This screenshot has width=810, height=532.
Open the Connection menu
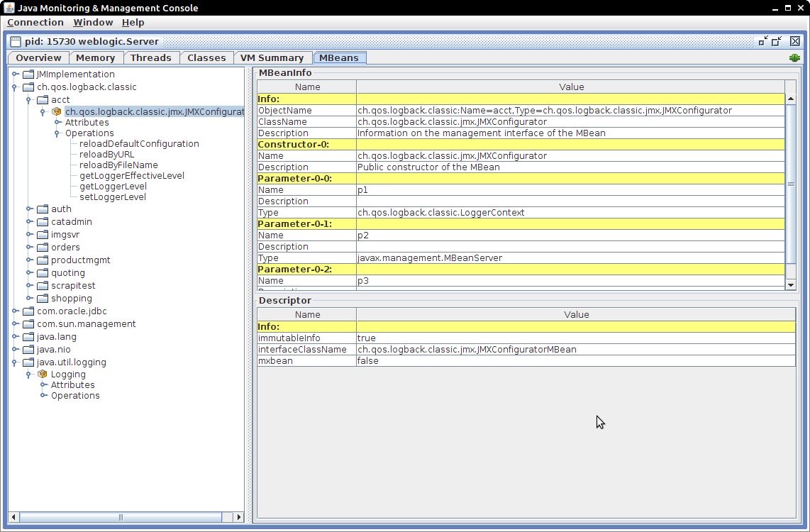click(x=35, y=23)
